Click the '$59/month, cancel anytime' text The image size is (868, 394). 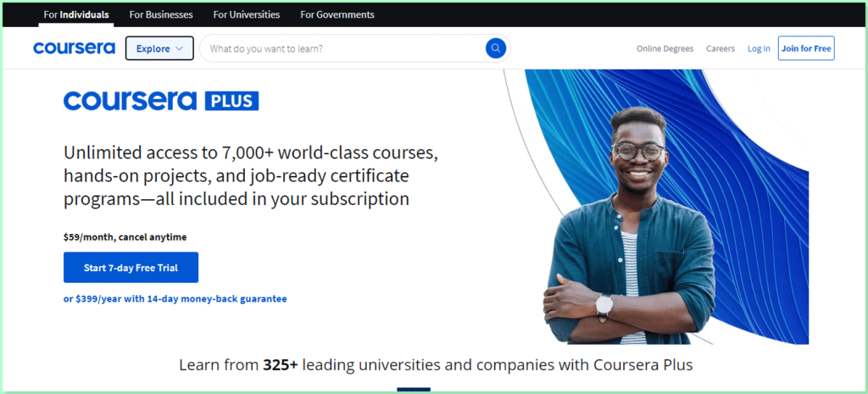(x=125, y=237)
